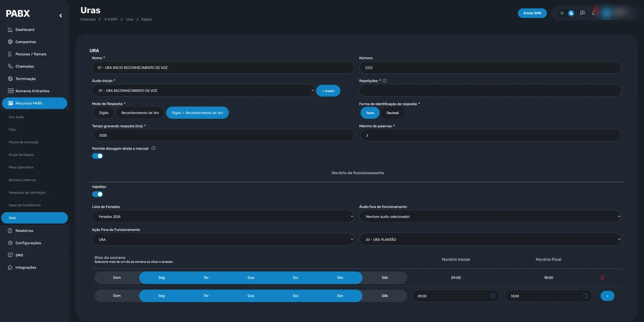Open Ação Fora de Funcionamento dropdown
Screen dimensions: 644x322
click(x=223, y=239)
